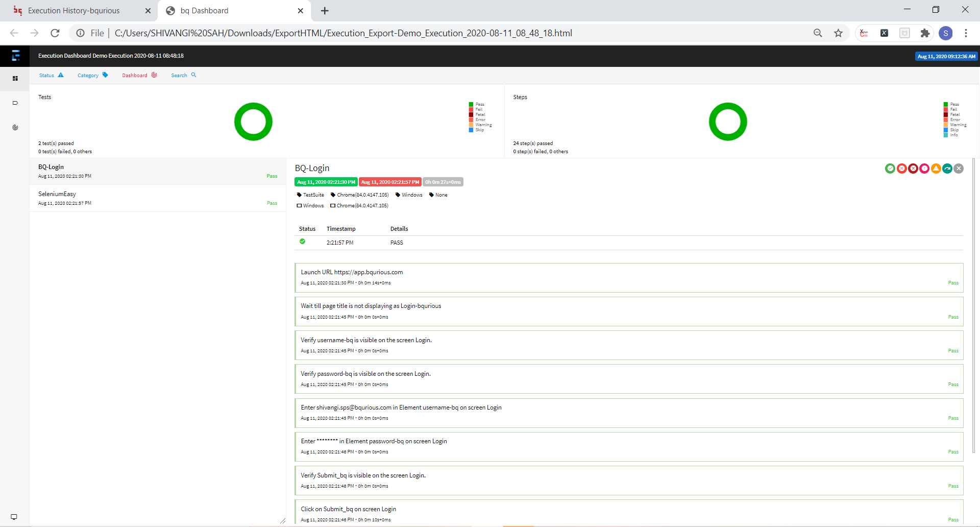Image resolution: width=980 pixels, height=527 pixels.
Task: Click the monitor icon at sidebar bottom
Action: coord(14,517)
